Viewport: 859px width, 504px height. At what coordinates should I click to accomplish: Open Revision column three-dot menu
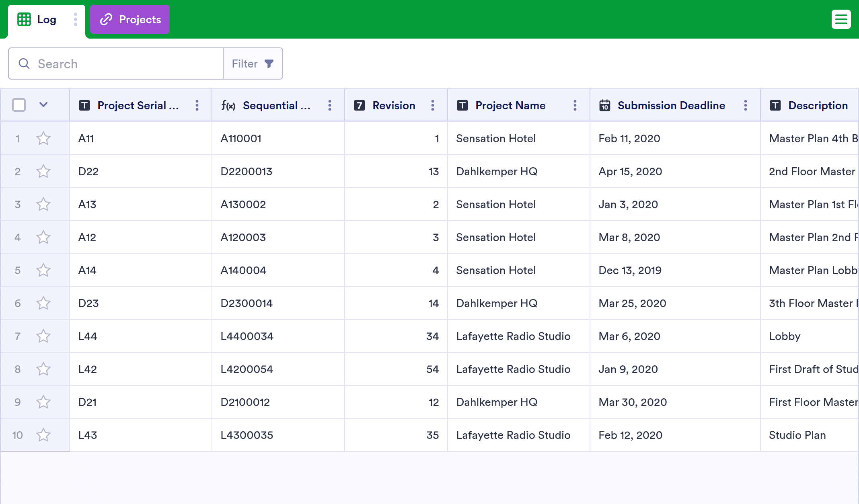click(432, 105)
